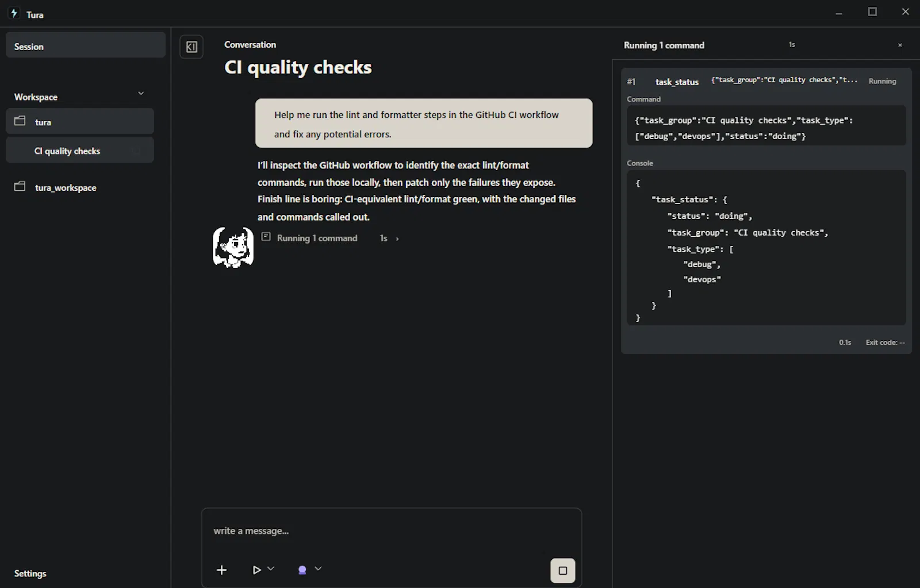This screenshot has height=588, width=920.
Task: Click the Command JSON code block
Action: tap(766, 125)
